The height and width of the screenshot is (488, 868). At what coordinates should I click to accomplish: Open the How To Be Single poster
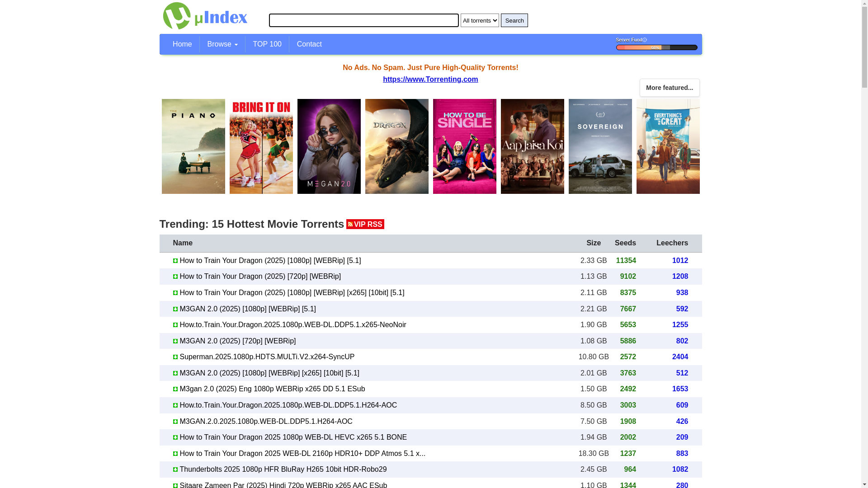point(465,146)
